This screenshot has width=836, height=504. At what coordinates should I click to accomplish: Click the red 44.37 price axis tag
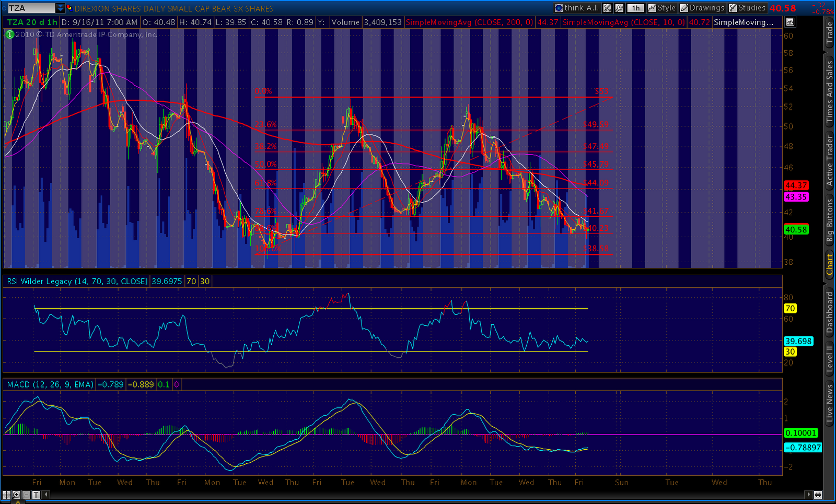click(796, 185)
